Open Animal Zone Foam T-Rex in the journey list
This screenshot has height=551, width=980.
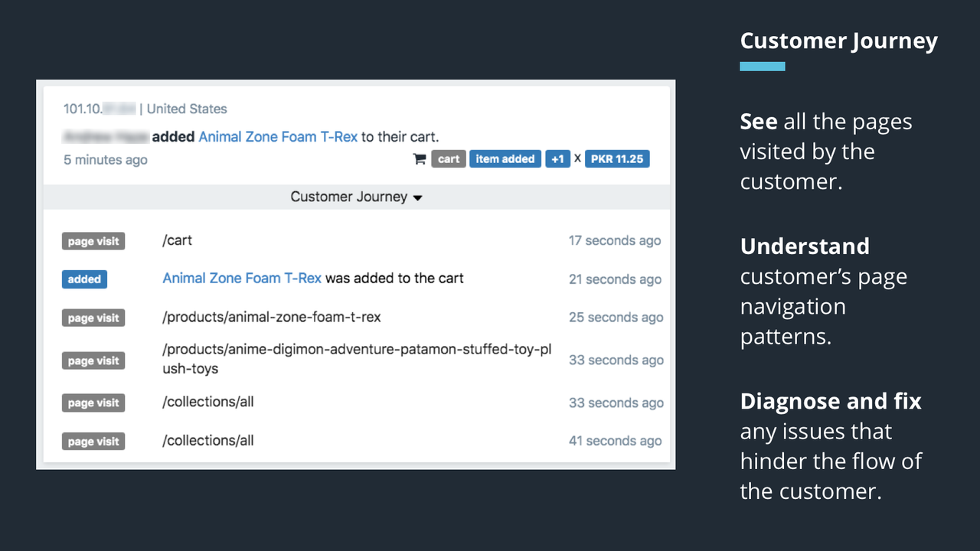coord(242,279)
